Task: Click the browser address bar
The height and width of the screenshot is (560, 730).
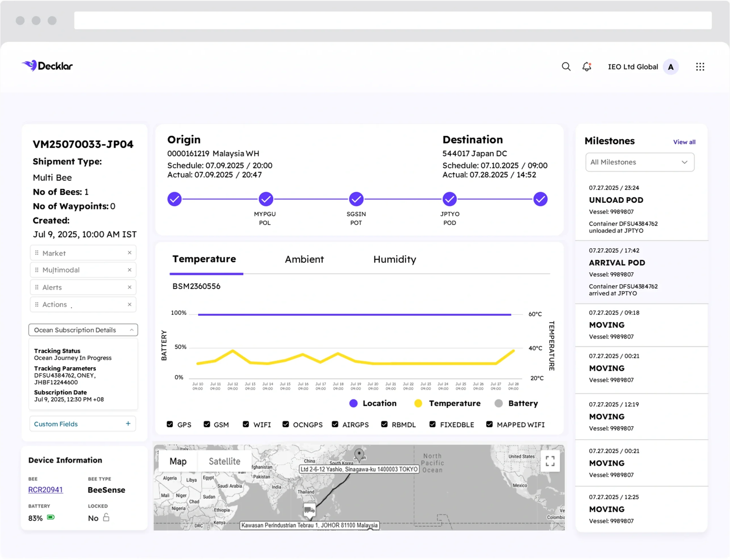Action: click(x=393, y=20)
